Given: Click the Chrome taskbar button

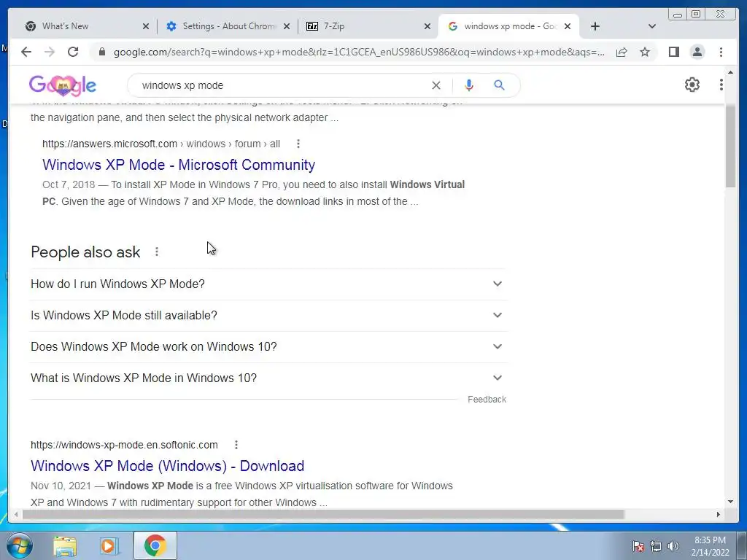Looking at the screenshot, I should tap(155, 545).
